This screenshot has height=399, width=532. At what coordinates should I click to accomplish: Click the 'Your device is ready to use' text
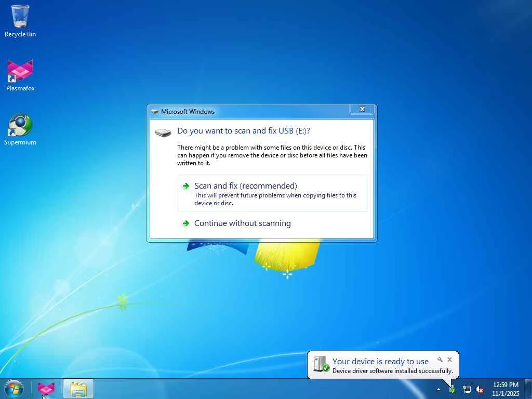point(380,362)
